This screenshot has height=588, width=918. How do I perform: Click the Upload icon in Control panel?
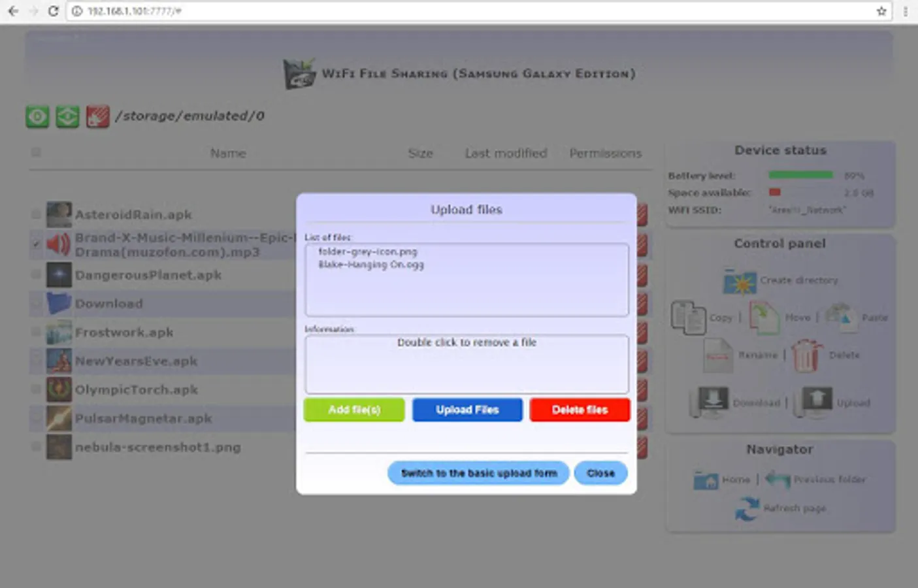(813, 402)
